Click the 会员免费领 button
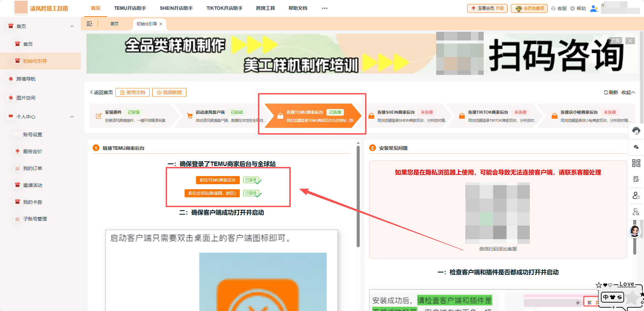The height and width of the screenshot is (311, 644). [x=529, y=8]
